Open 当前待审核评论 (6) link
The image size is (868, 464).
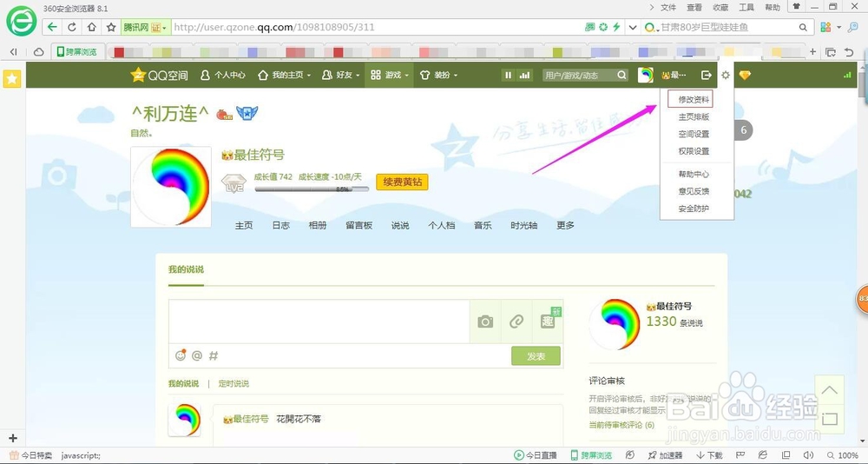tap(621, 425)
